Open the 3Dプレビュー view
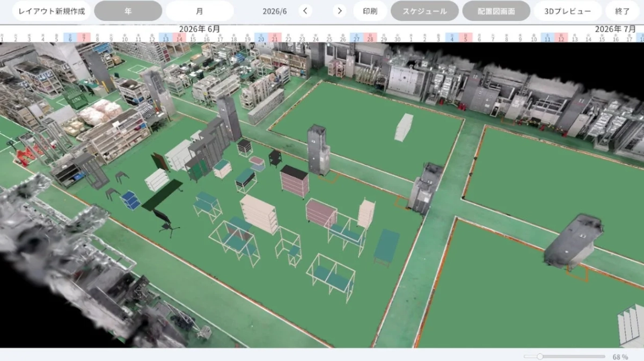The image size is (644, 361). pos(568,11)
